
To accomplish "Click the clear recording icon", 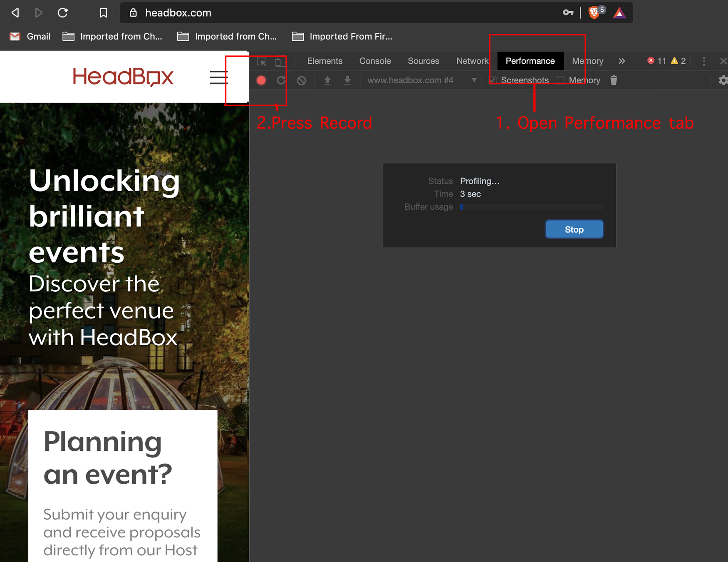I will click(302, 80).
